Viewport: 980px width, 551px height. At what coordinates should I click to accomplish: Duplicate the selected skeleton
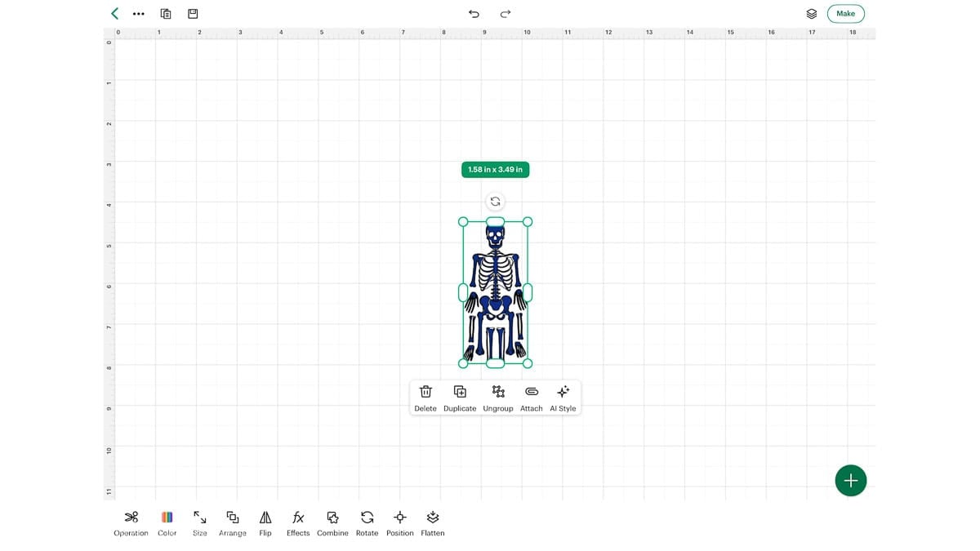[x=460, y=398]
